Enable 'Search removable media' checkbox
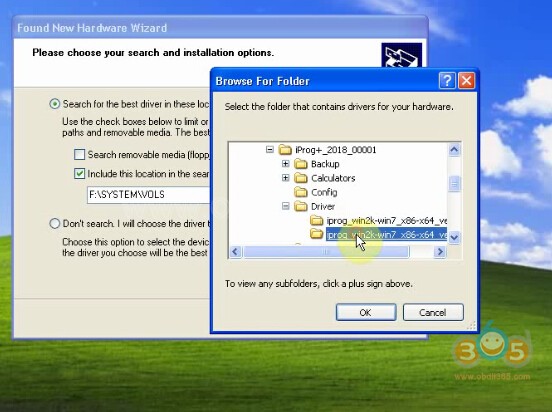Screen dimensions: 552x412 coord(80,154)
